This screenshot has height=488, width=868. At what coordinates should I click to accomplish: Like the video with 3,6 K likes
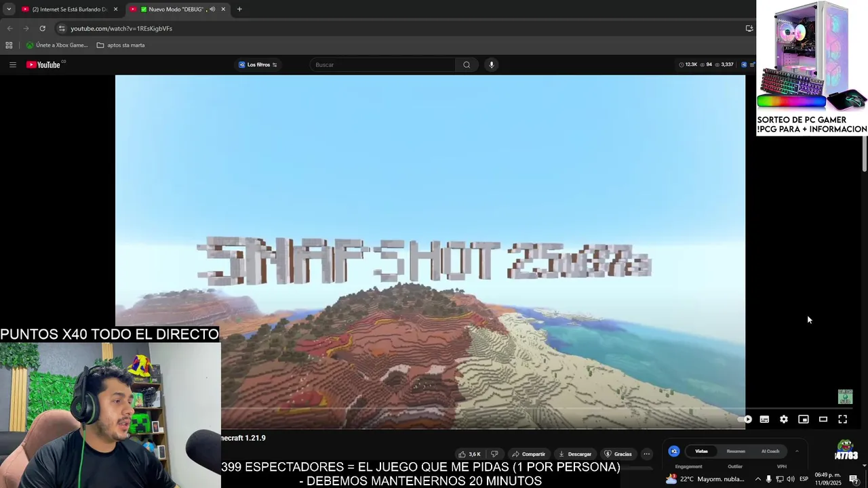click(470, 454)
